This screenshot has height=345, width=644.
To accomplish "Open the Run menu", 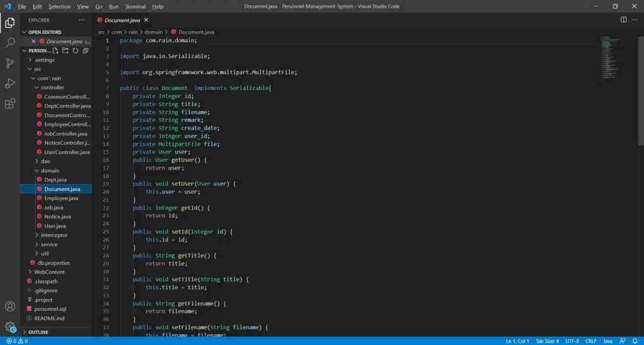I will click(x=114, y=6).
